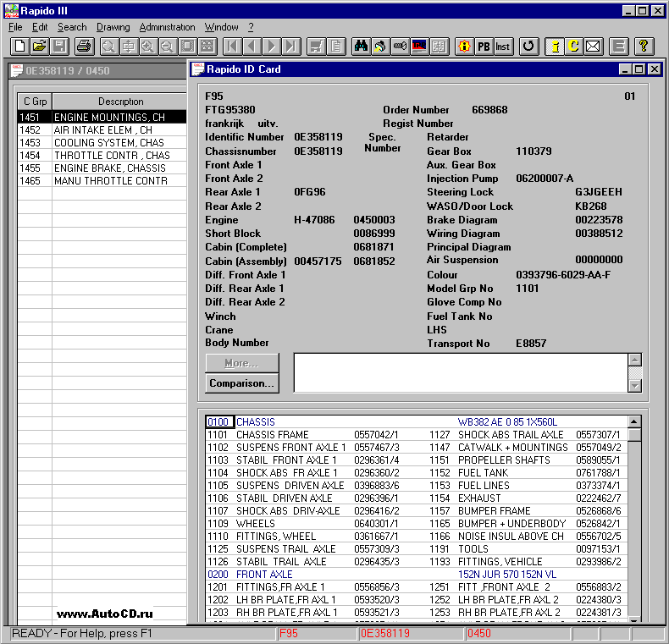The image size is (669, 644).
Task: Open the Administration menu
Action: click(168, 27)
